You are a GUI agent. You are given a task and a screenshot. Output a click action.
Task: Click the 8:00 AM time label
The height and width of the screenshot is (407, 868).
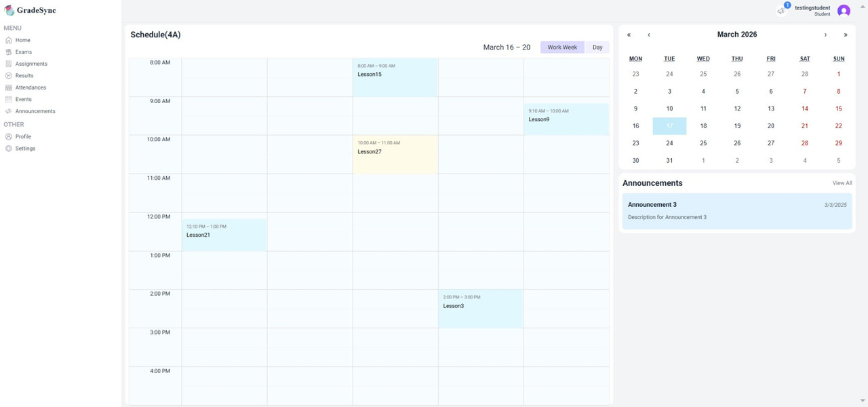click(160, 62)
